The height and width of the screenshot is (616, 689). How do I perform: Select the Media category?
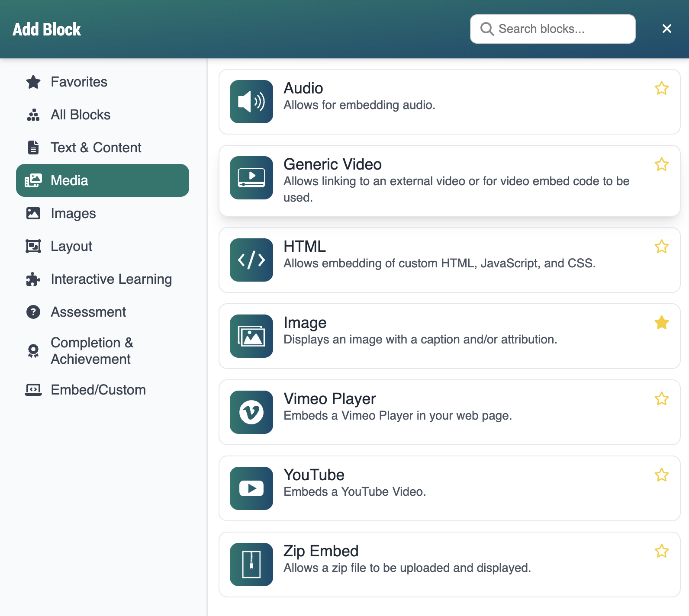point(103,180)
